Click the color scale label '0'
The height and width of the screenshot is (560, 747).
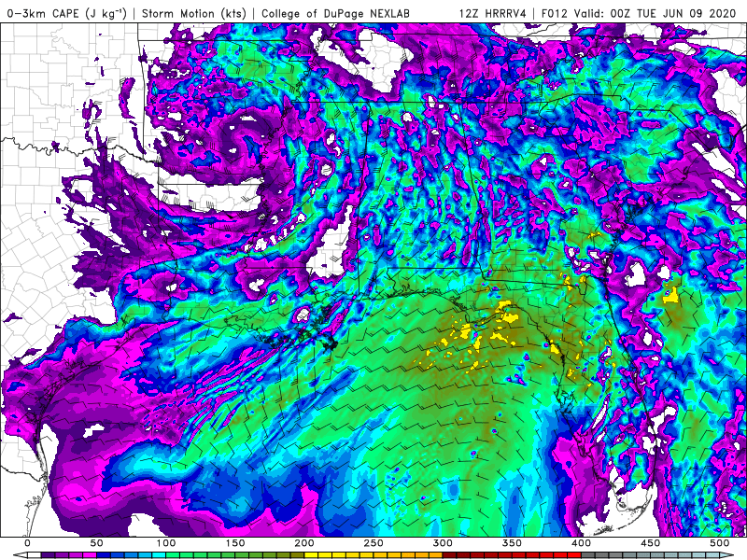point(28,543)
